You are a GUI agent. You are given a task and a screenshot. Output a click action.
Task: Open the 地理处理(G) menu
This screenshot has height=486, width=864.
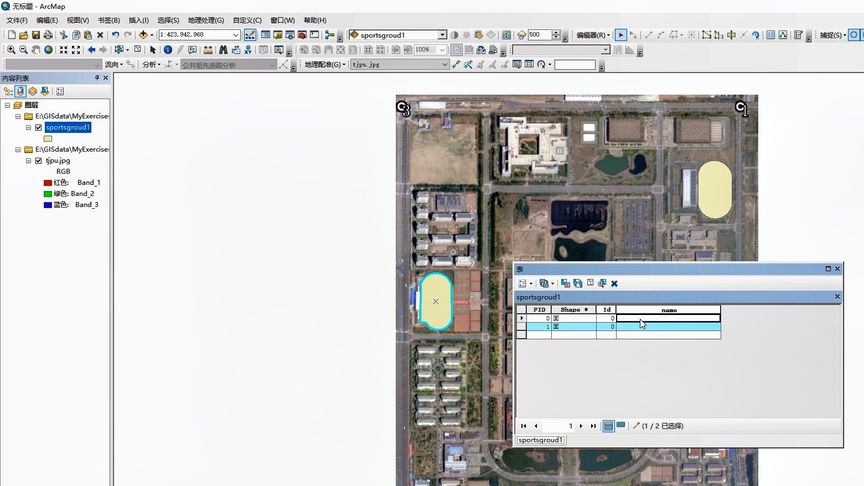pyautogui.click(x=206, y=20)
